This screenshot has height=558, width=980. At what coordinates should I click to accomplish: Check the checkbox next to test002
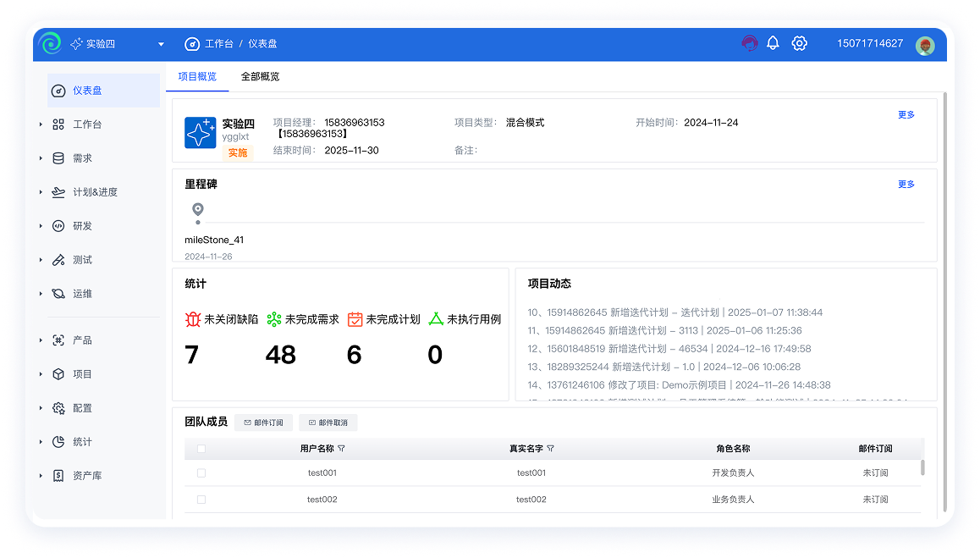point(201,500)
